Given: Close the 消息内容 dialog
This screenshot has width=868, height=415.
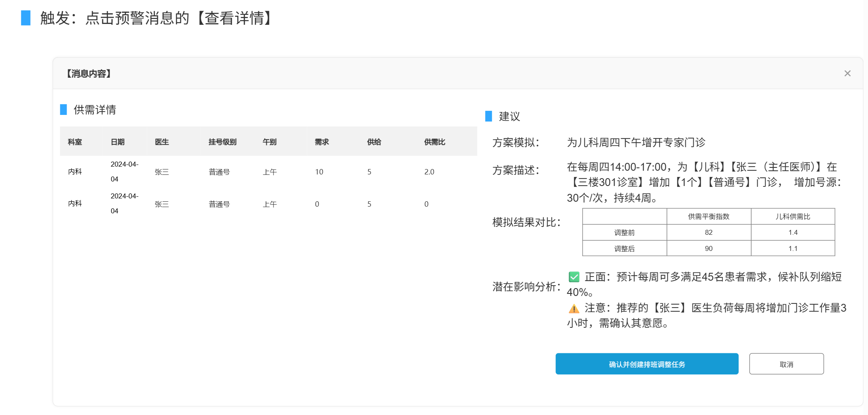Looking at the screenshot, I should tap(847, 73).
